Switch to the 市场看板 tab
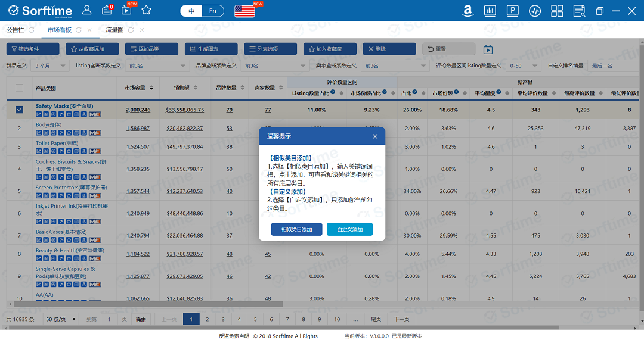Viewport: 644px width, 343px height. click(60, 30)
